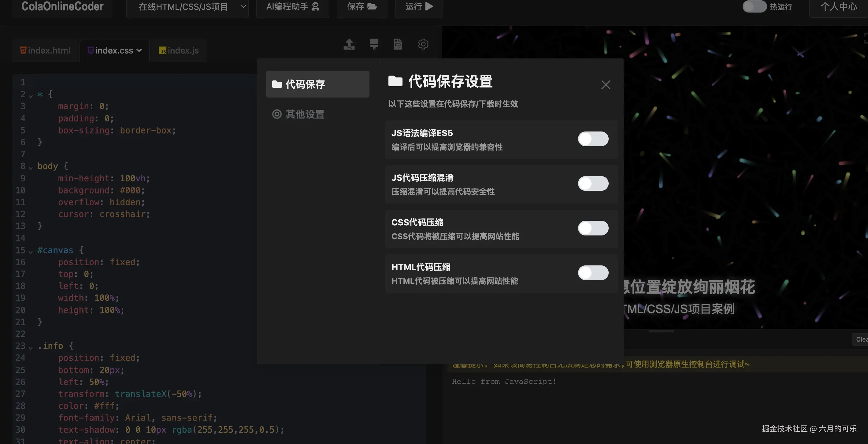
Task: Open the settings gear icon above the preview
Action: 423,44
